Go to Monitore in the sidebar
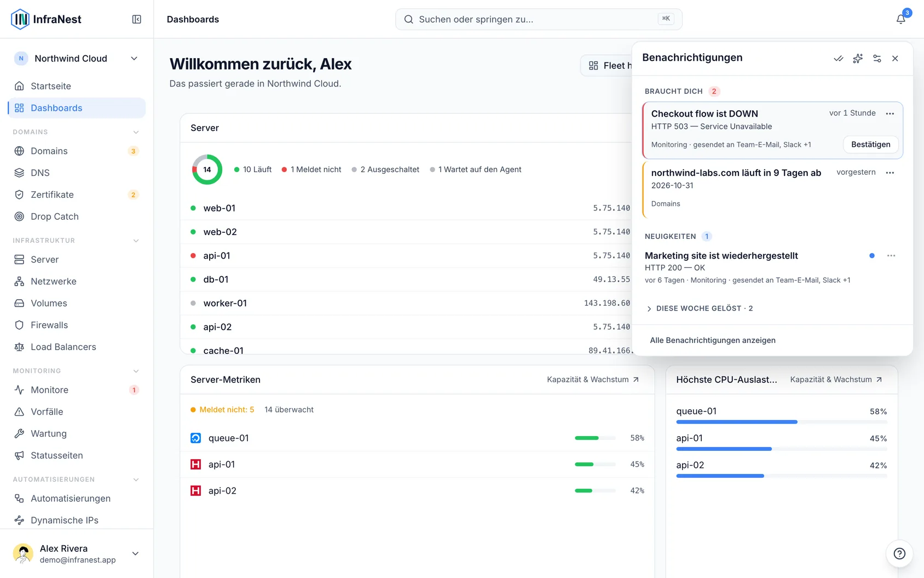 (77, 390)
